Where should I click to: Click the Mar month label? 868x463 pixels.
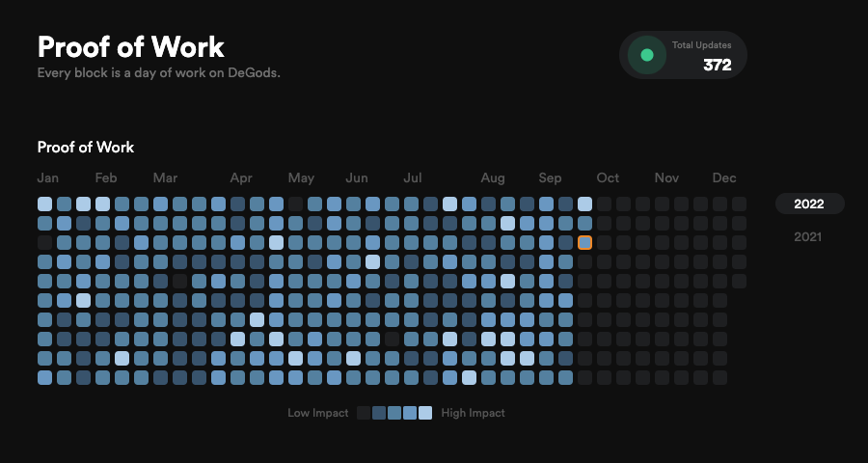(165, 177)
